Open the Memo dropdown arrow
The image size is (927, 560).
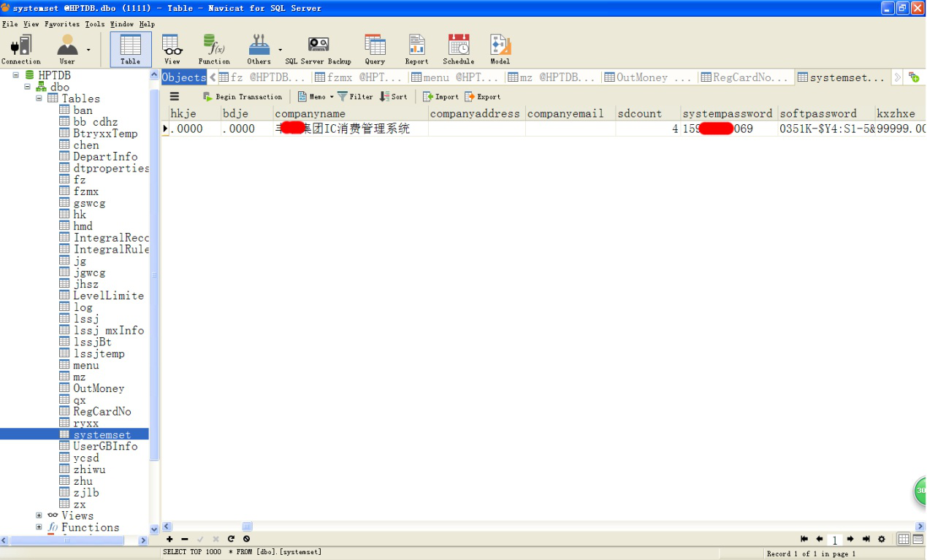click(x=331, y=97)
